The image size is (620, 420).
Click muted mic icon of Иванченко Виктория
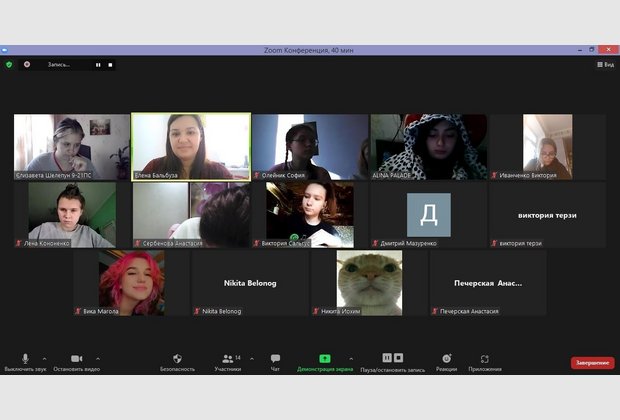pos(494,175)
